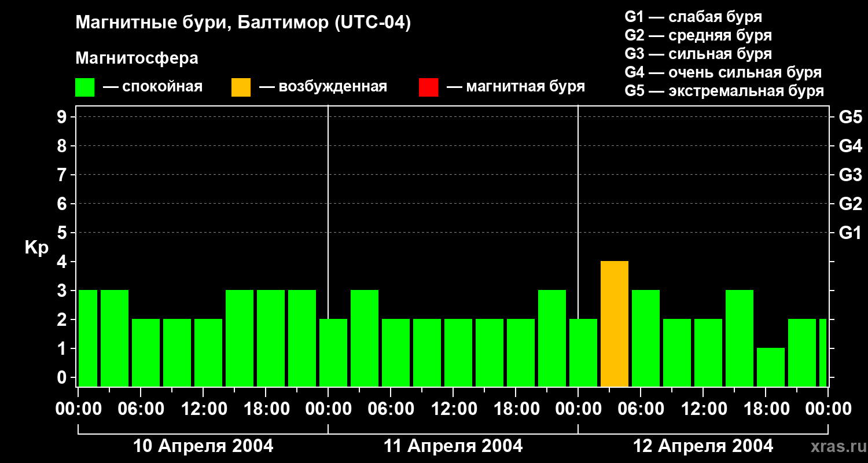The image size is (868, 463).
Task: Click the 06:00 time label for 12 Апреля 2004
Action: coord(640,409)
